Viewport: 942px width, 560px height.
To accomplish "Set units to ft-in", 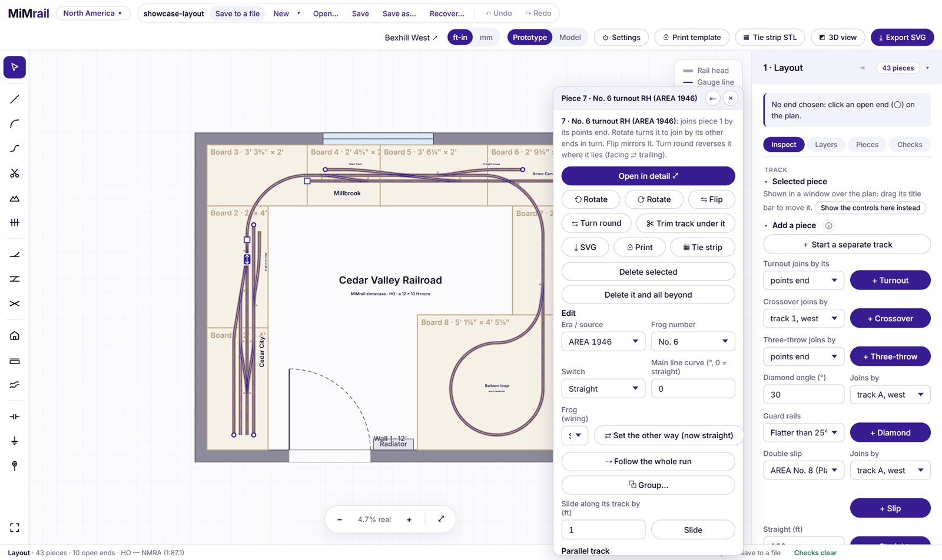I will [x=460, y=38].
